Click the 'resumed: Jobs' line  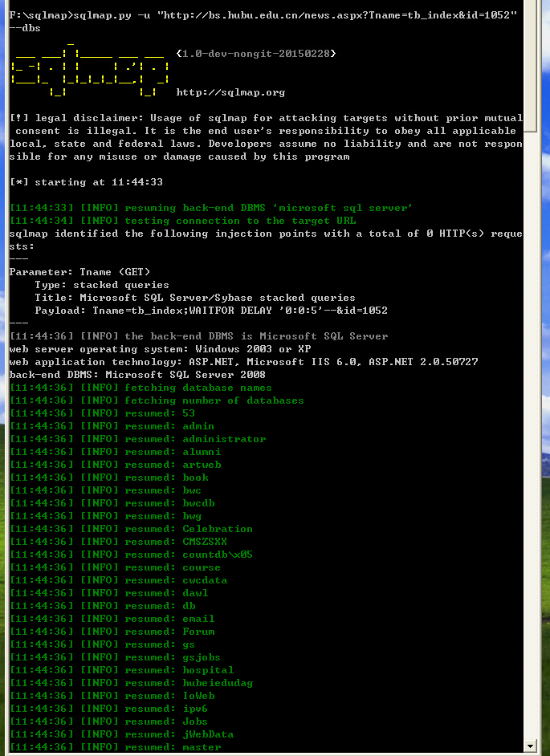pyautogui.click(x=109, y=721)
